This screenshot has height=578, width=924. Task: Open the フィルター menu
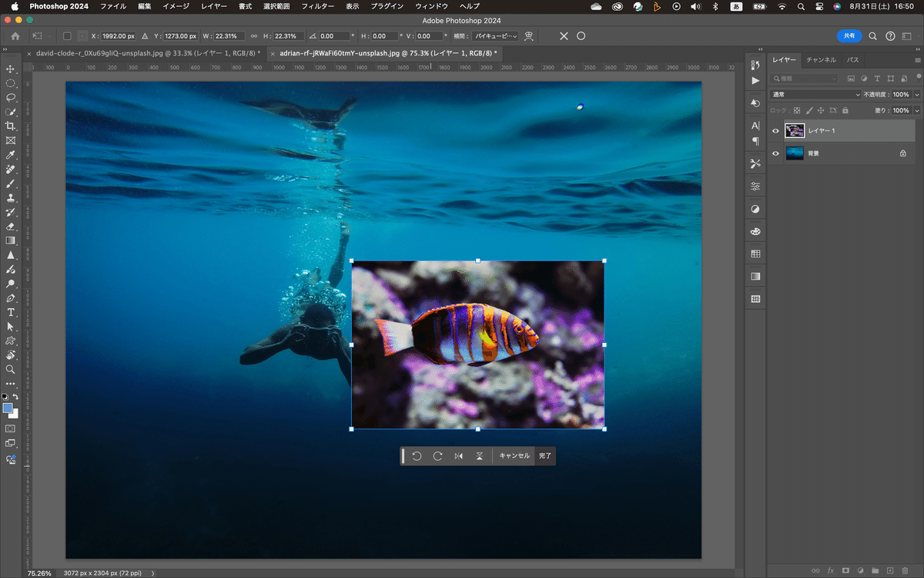(x=318, y=6)
